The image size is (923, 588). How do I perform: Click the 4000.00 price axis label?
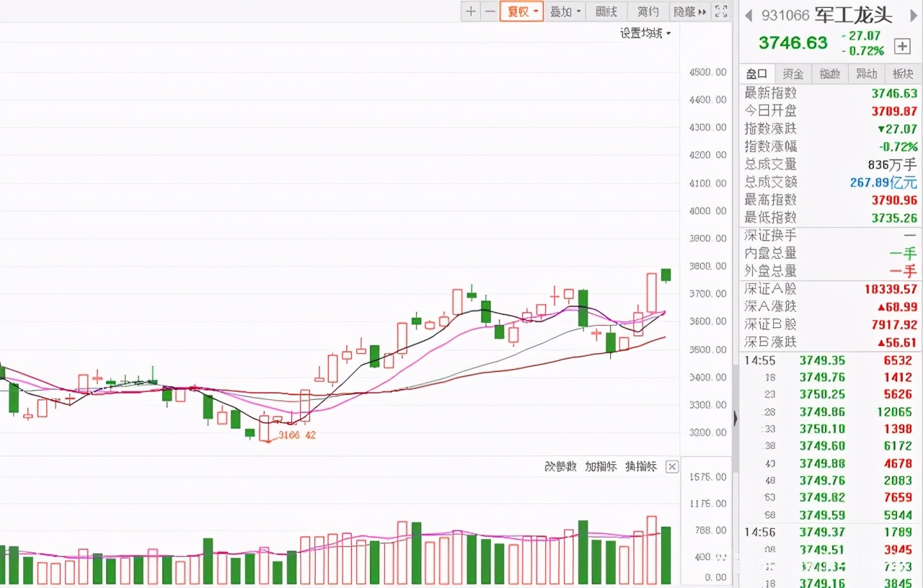(707, 211)
